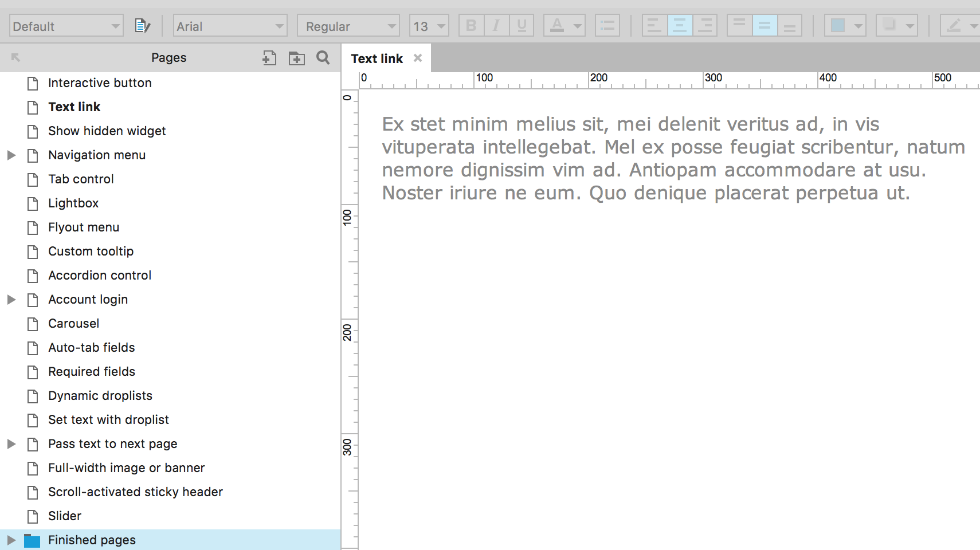Align text to bottom vertically

(790, 26)
